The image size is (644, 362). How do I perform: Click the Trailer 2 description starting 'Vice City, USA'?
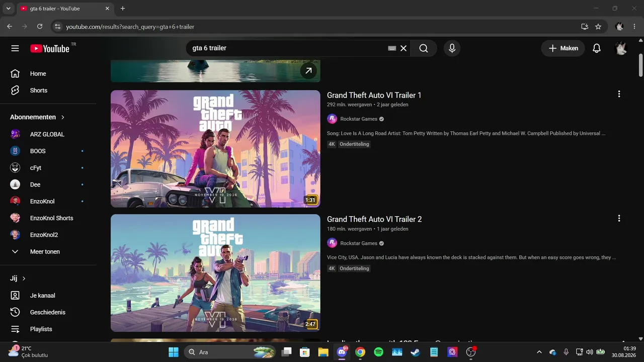point(471,257)
